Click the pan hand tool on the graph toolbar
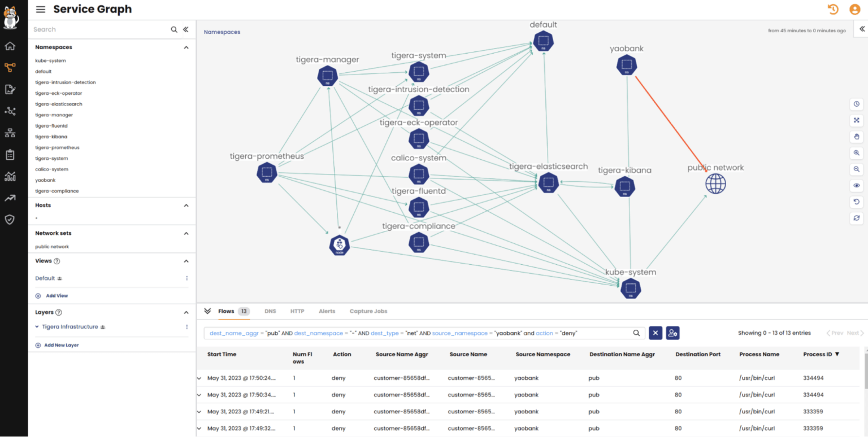This screenshot has width=868, height=437. [856, 136]
